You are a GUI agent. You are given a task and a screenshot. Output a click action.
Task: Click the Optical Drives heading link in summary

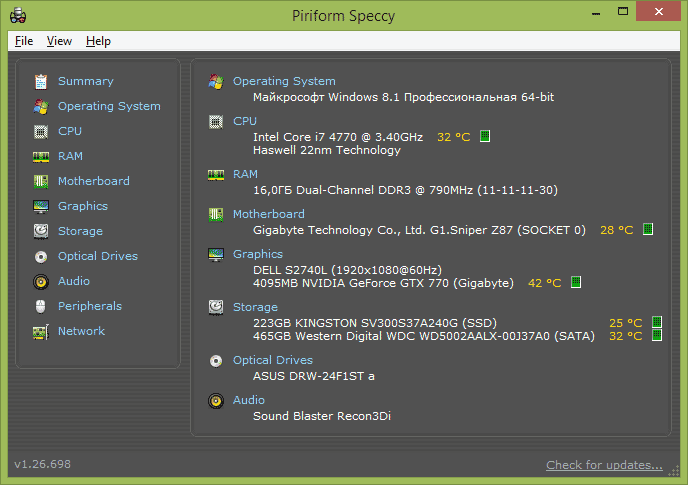(x=273, y=360)
